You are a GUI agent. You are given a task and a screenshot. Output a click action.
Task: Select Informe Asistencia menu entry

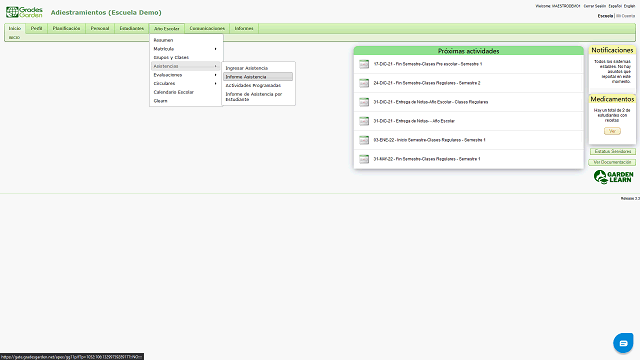pyautogui.click(x=258, y=77)
